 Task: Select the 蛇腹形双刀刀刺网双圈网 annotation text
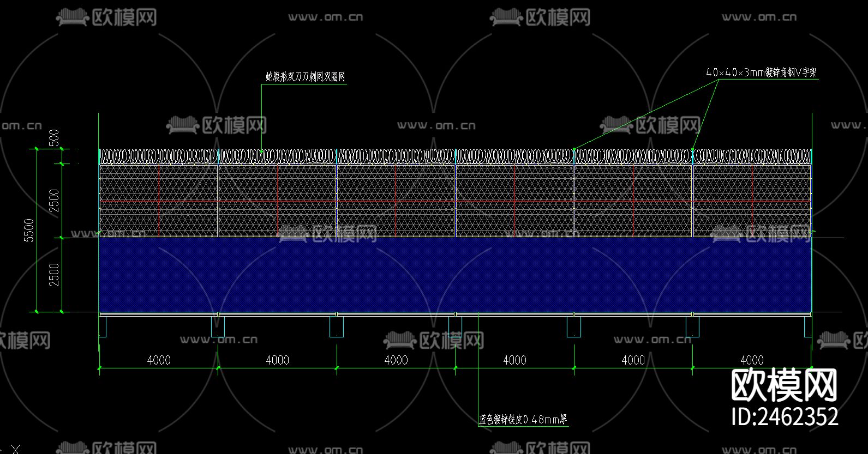click(x=306, y=77)
